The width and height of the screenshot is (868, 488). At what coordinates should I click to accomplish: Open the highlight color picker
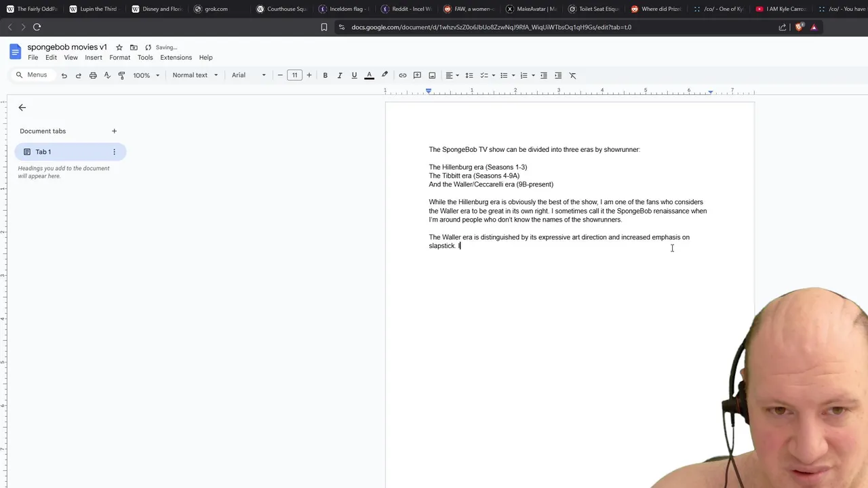pyautogui.click(x=384, y=75)
